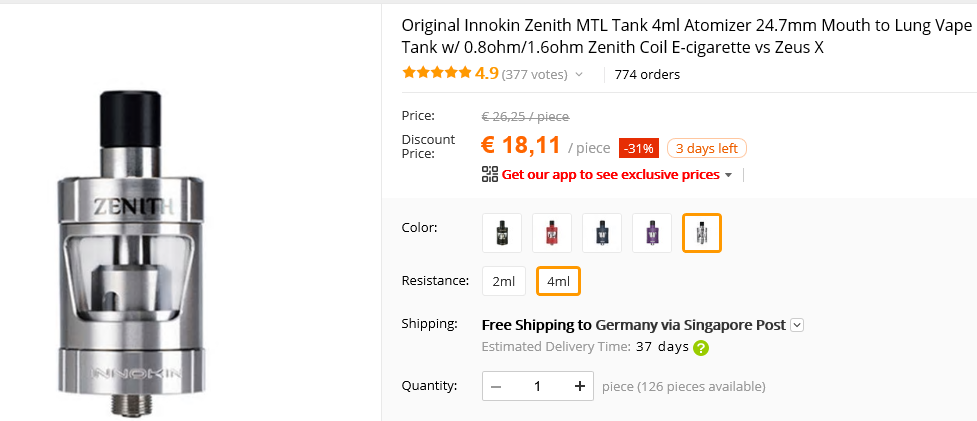
Task: Choose the dark blue color variant
Action: pos(602,233)
